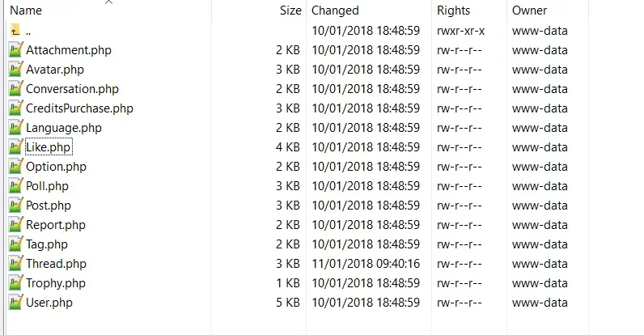Select the Report.php file name
The image size is (644, 335).
[56, 225]
